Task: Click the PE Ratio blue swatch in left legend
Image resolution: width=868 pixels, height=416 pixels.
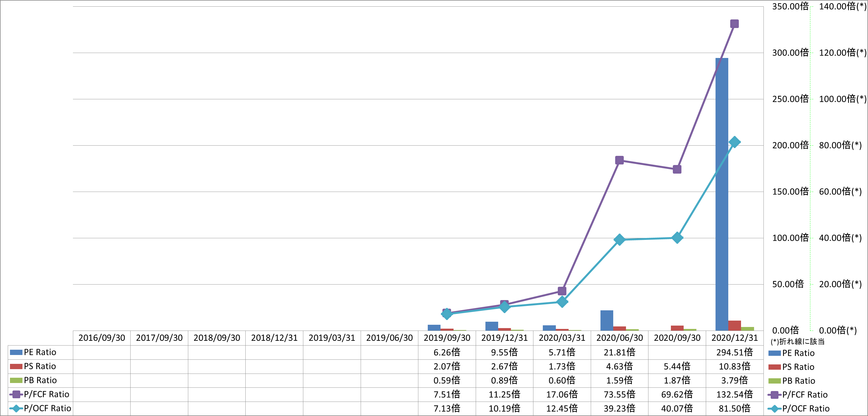Action: 16,352
